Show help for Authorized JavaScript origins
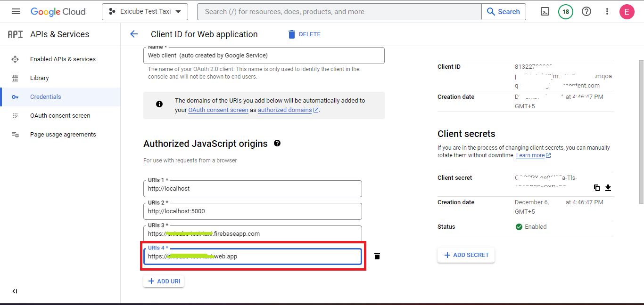Viewport: 644px width, 305px height. coord(277,143)
